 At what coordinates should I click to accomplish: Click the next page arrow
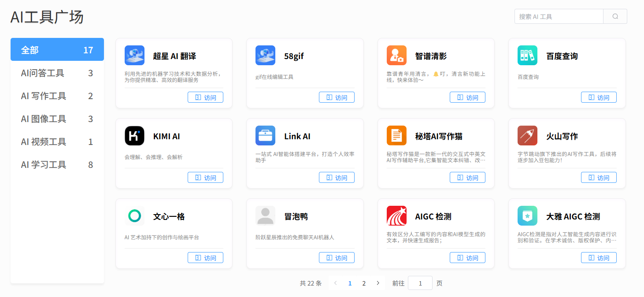pyautogui.click(x=378, y=283)
